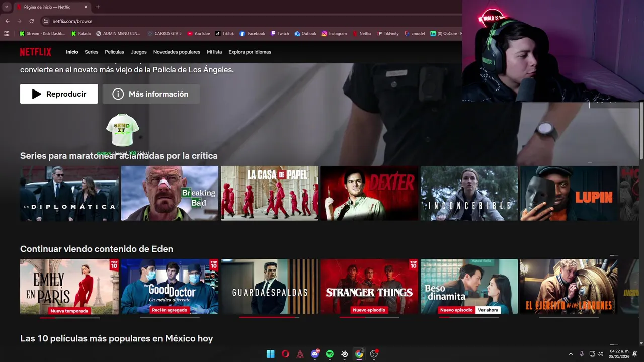
Task: Open the Windows Start menu
Action: coord(270,354)
